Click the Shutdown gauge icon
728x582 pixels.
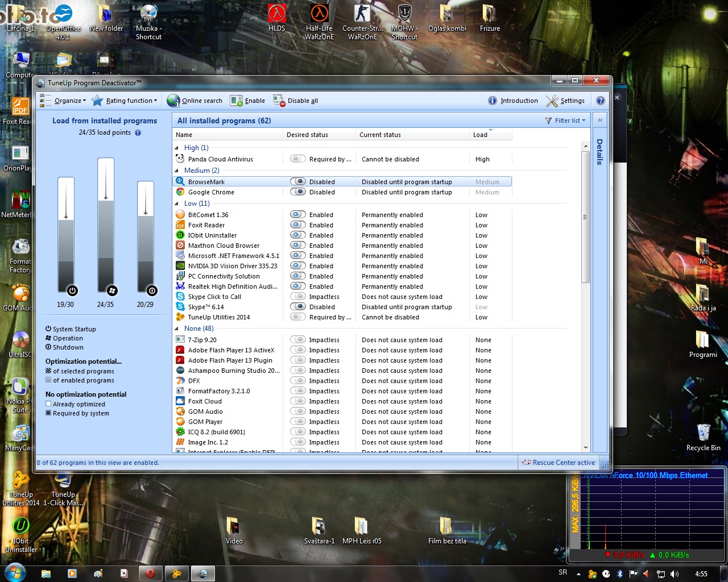[152, 291]
